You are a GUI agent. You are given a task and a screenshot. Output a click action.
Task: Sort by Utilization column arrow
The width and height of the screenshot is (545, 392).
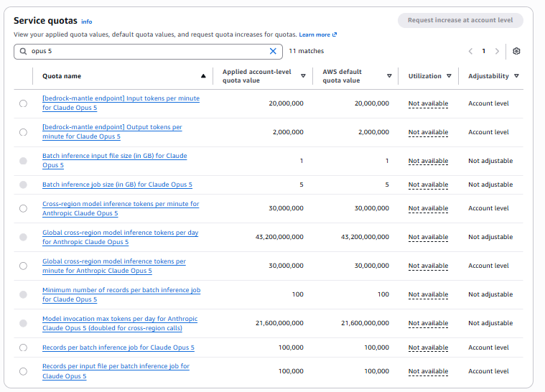[449, 76]
